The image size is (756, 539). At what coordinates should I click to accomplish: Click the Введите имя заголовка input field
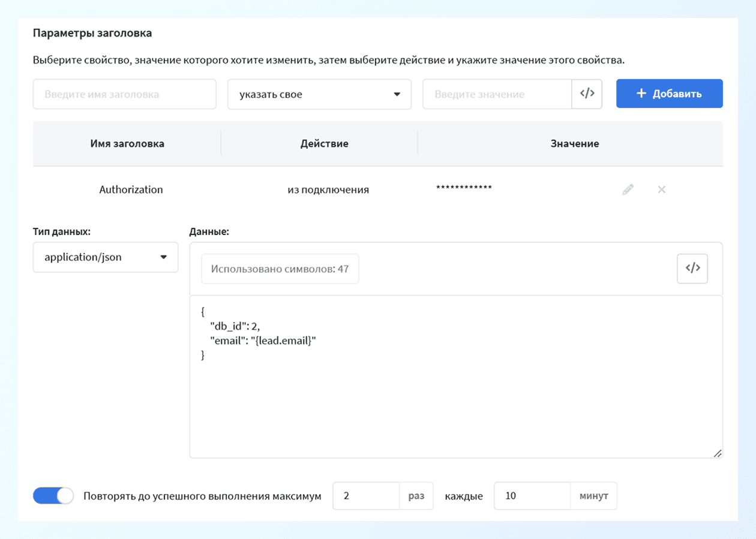click(x=124, y=94)
